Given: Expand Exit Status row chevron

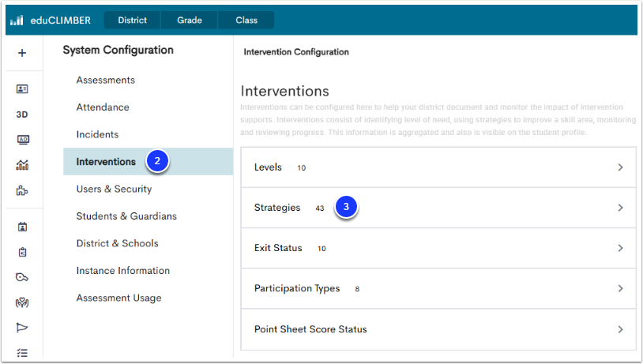Looking at the screenshot, I should [620, 248].
